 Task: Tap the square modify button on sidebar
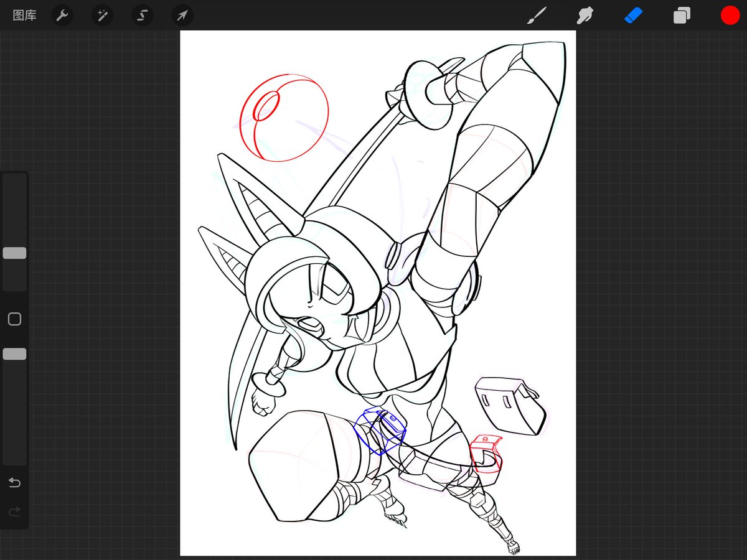tap(14, 319)
